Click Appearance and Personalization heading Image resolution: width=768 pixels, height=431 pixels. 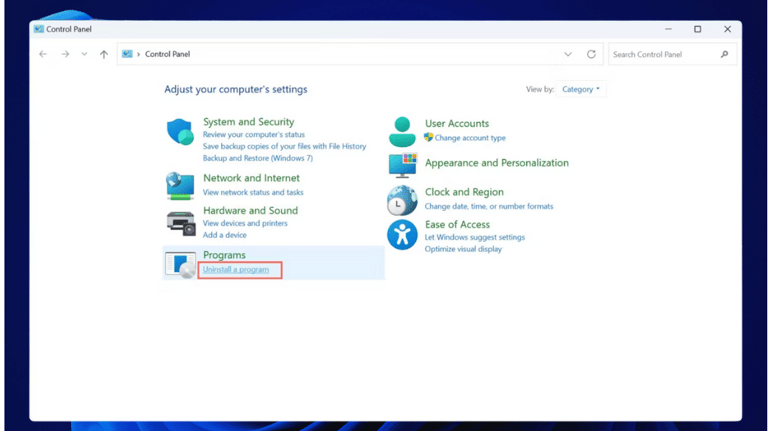pos(497,163)
